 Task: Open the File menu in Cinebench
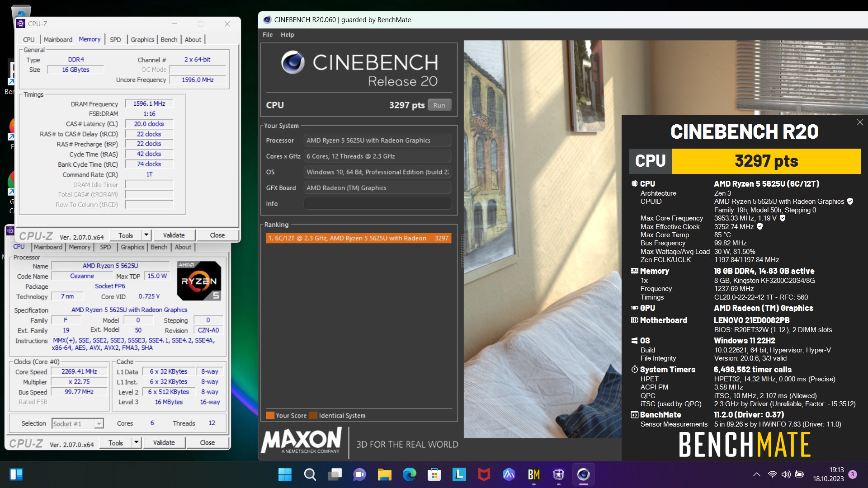[x=268, y=35]
